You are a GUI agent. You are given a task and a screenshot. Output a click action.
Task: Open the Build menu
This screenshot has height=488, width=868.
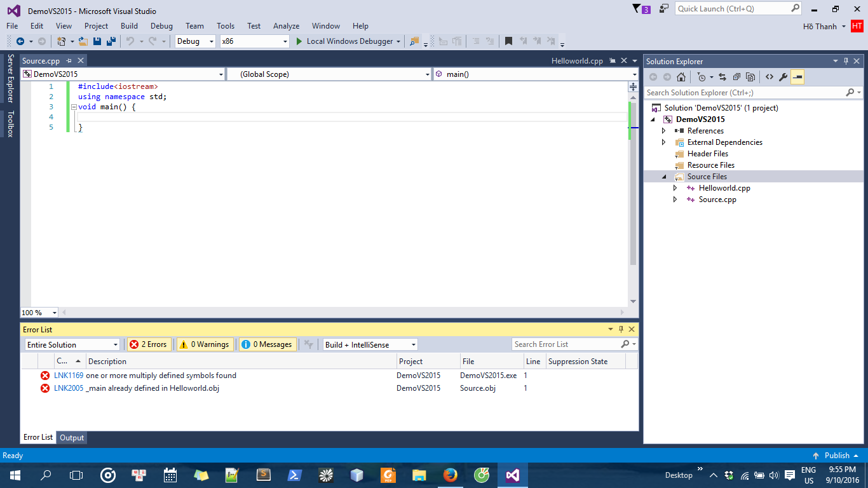(129, 26)
